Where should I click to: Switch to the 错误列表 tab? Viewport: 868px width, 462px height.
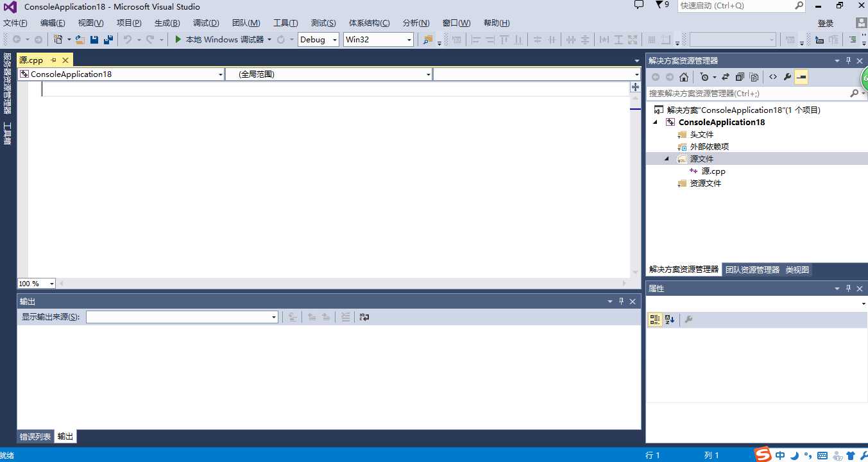click(35, 437)
